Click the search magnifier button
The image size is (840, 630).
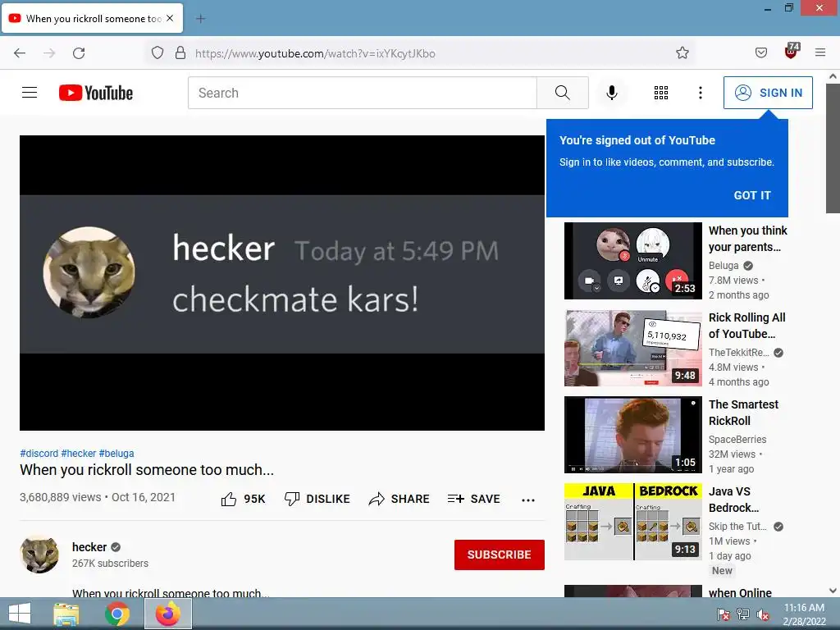click(x=563, y=93)
